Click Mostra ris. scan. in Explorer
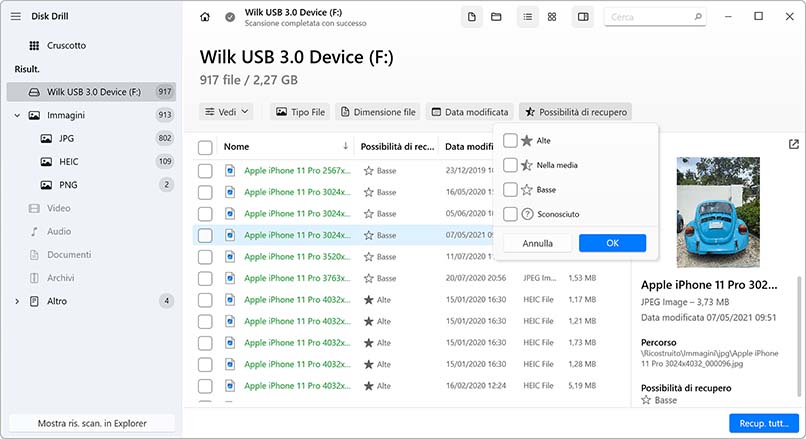 tap(92, 424)
